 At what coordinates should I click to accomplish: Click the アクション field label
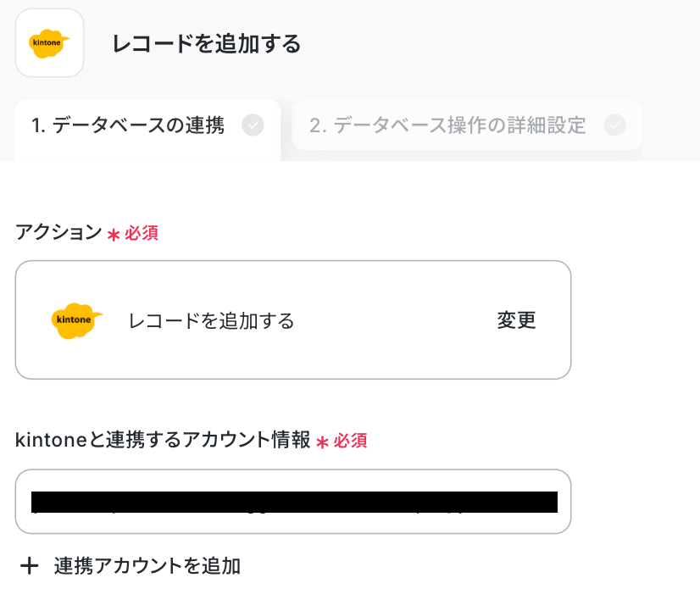click(58, 233)
